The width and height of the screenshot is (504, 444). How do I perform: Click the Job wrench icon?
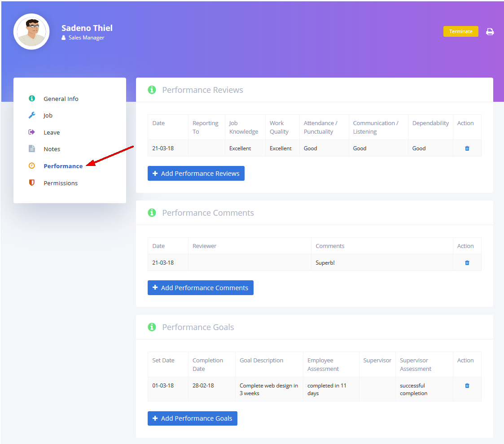tap(32, 115)
